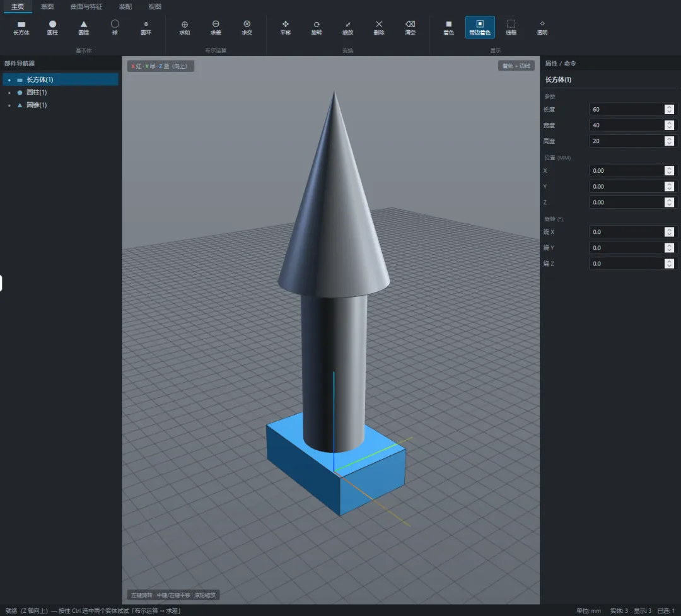Add a 球 sphere primitive
681x616 pixels.
[x=115, y=27]
